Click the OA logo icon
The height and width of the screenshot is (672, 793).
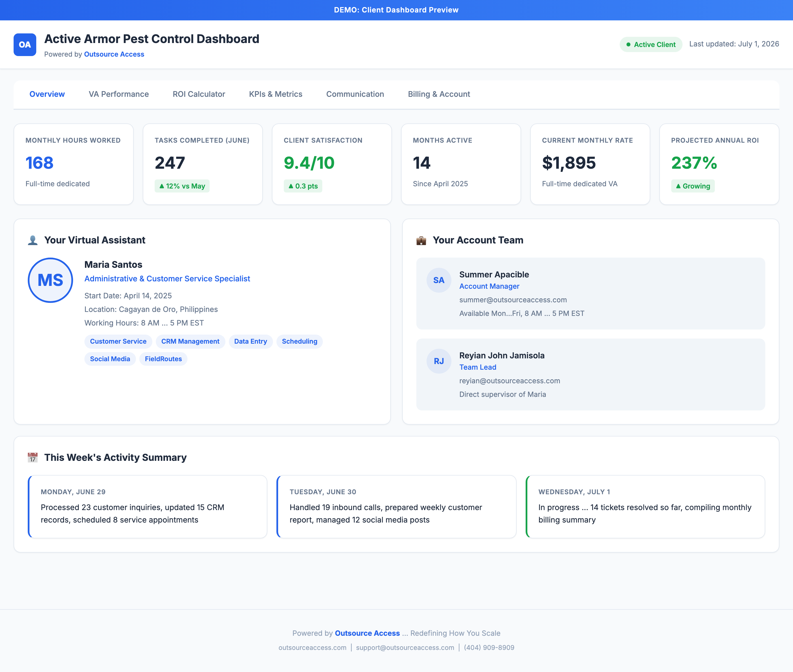click(x=25, y=44)
